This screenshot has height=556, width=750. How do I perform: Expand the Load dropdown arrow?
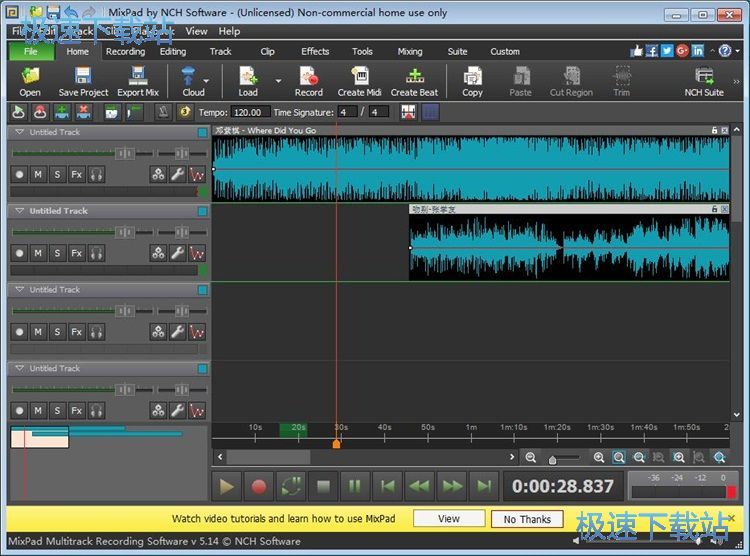278,80
